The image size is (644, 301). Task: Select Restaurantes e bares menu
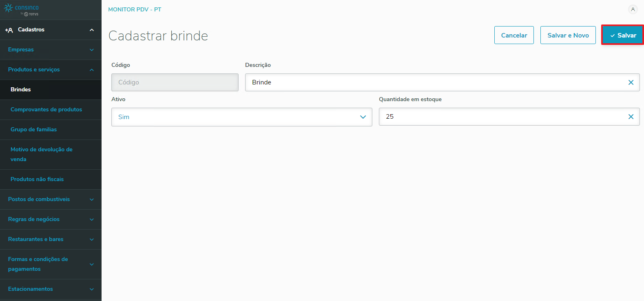tap(51, 239)
